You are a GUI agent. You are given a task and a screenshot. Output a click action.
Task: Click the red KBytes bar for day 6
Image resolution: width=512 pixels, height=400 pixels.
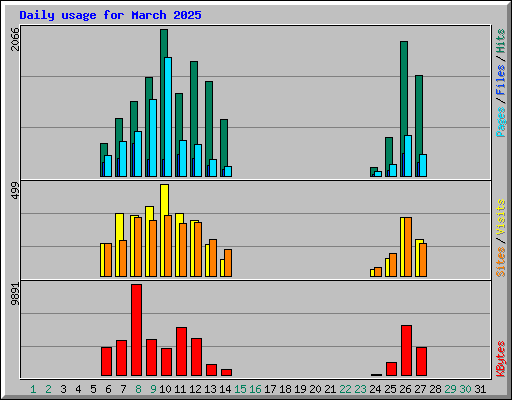pyautogui.click(x=106, y=362)
